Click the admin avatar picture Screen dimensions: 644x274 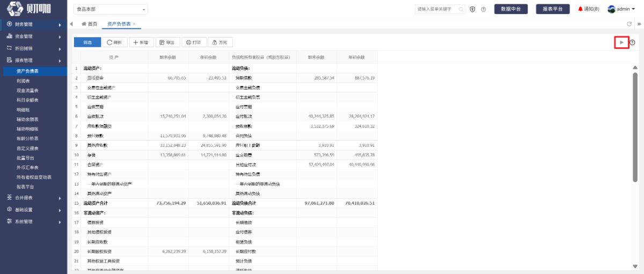point(611,9)
